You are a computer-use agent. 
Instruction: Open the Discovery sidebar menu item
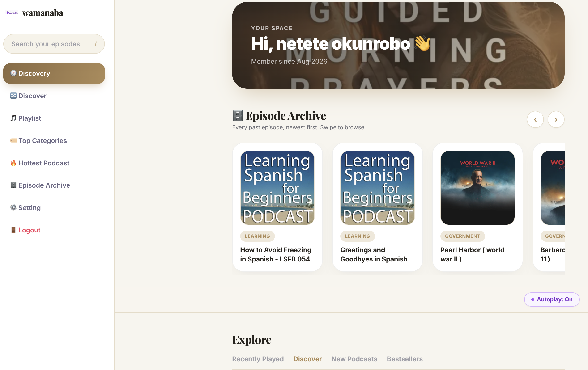(x=54, y=73)
